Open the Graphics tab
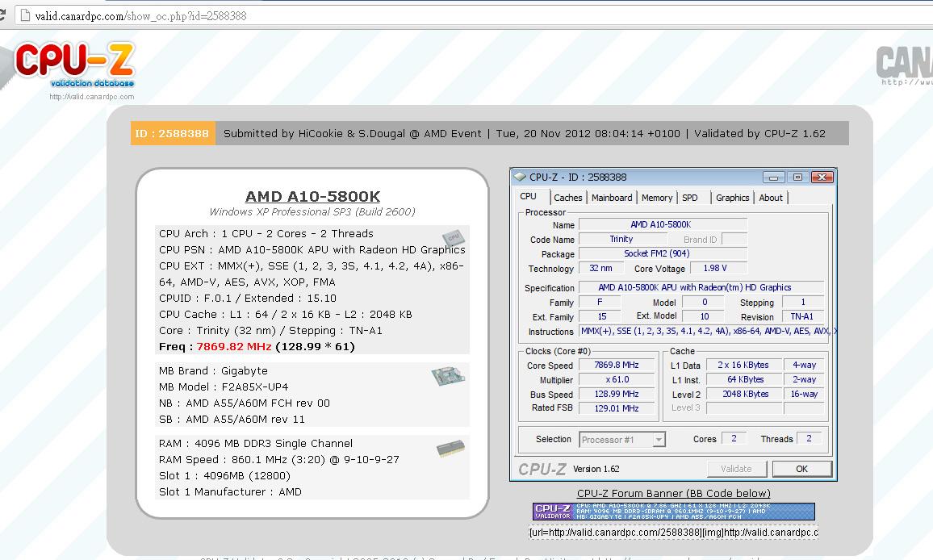Image resolution: width=933 pixels, height=560 pixels. [x=732, y=198]
